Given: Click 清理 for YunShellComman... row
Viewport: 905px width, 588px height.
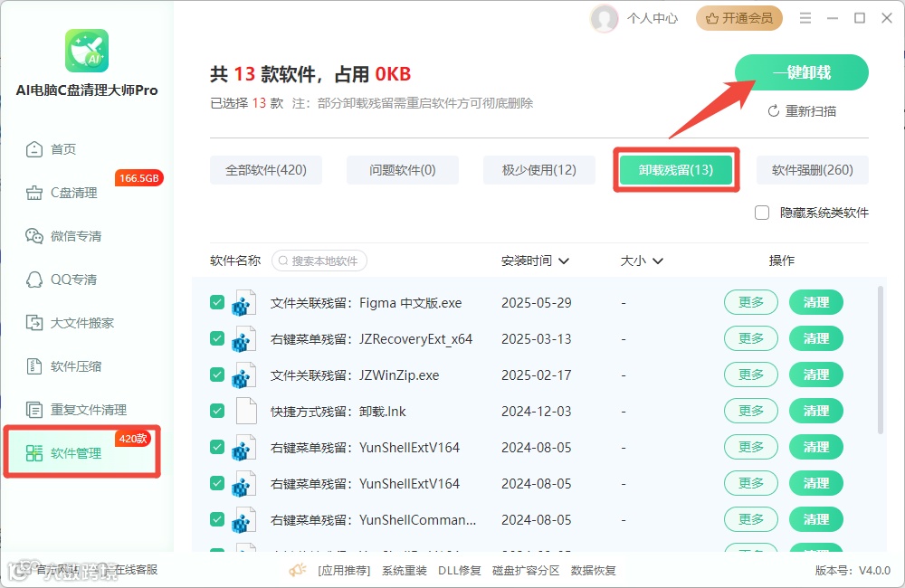Looking at the screenshot, I should point(816,519).
